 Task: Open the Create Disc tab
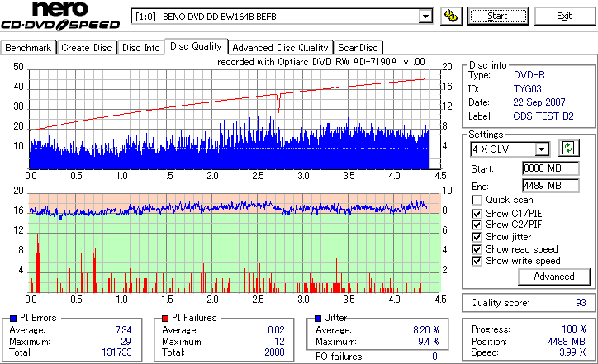[x=87, y=48]
